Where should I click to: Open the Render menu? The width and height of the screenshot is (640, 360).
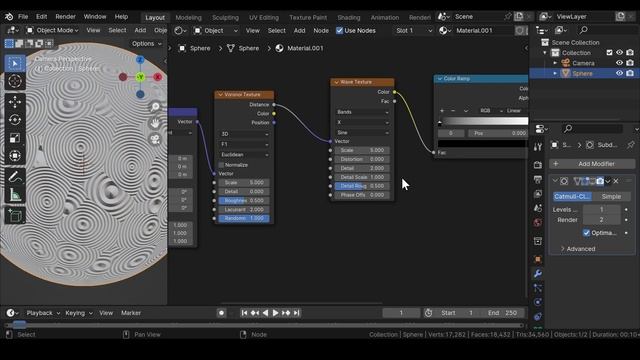[x=65, y=17]
